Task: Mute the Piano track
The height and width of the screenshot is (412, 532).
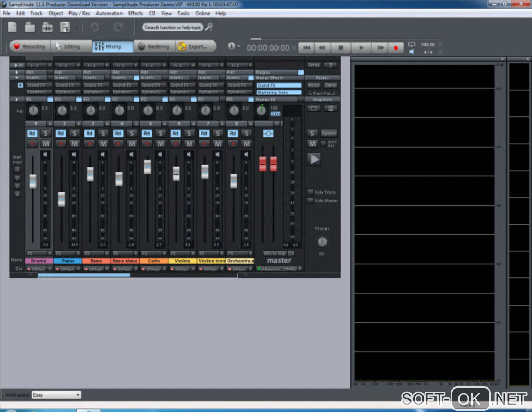Action: click(74, 143)
